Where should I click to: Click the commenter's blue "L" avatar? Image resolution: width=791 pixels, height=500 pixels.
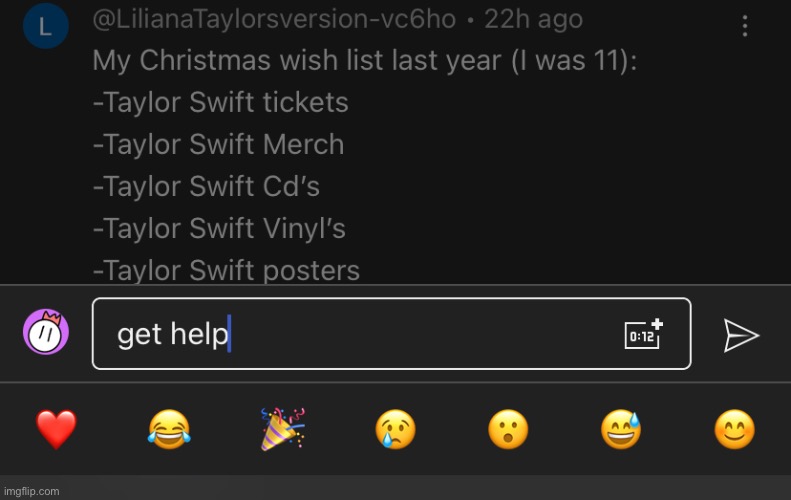point(45,27)
